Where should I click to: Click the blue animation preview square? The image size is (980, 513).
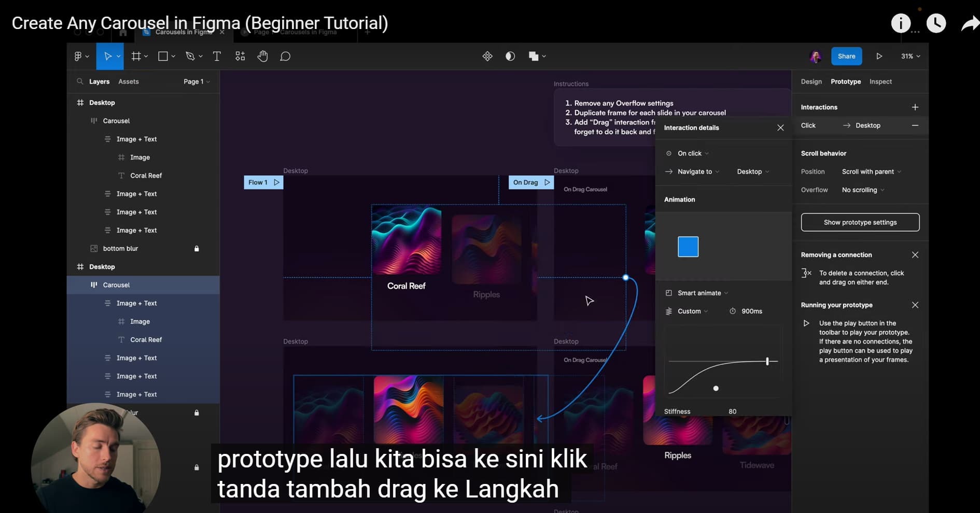pos(688,247)
